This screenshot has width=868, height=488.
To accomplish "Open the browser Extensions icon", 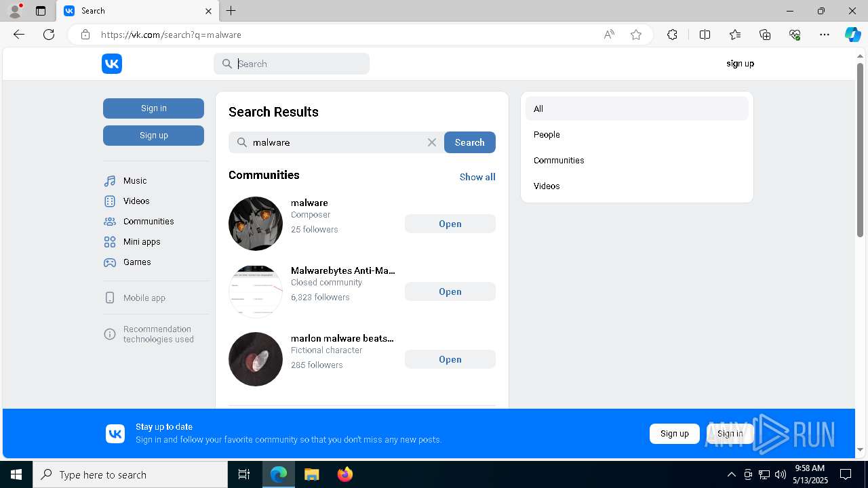I will click(672, 35).
